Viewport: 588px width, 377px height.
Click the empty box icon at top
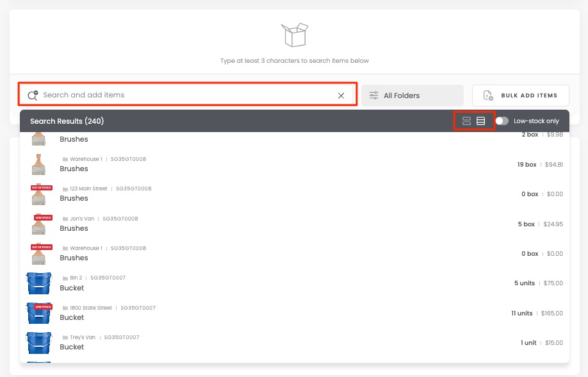tap(295, 35)
